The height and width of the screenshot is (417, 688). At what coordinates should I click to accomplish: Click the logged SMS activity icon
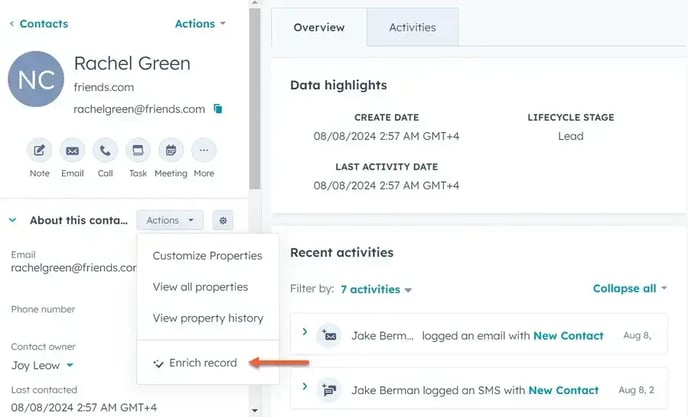coord(329,390)
